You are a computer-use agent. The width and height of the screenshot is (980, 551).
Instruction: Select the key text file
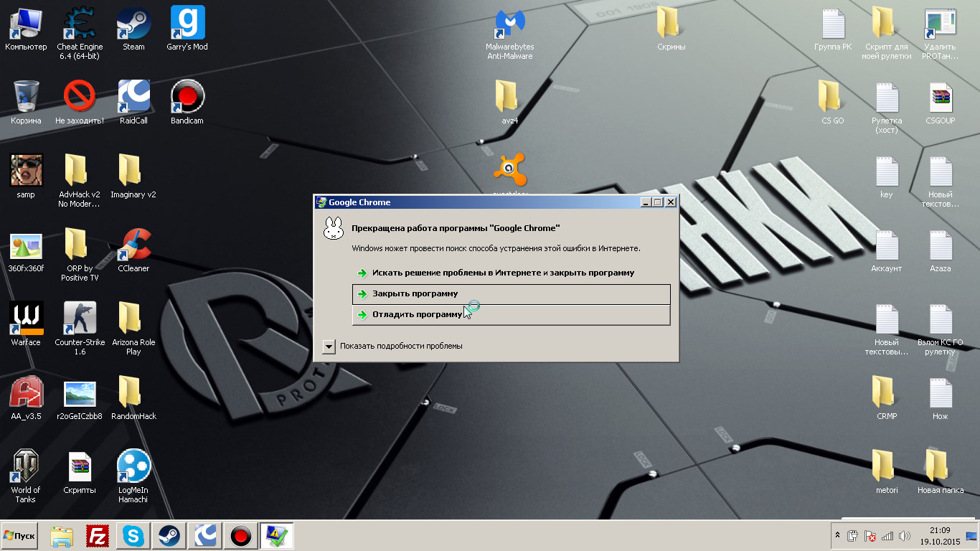(x=887, y=176)
